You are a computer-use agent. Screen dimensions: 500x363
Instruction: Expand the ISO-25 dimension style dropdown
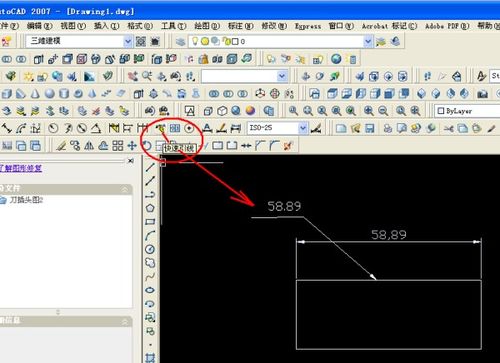coord(303,128)
